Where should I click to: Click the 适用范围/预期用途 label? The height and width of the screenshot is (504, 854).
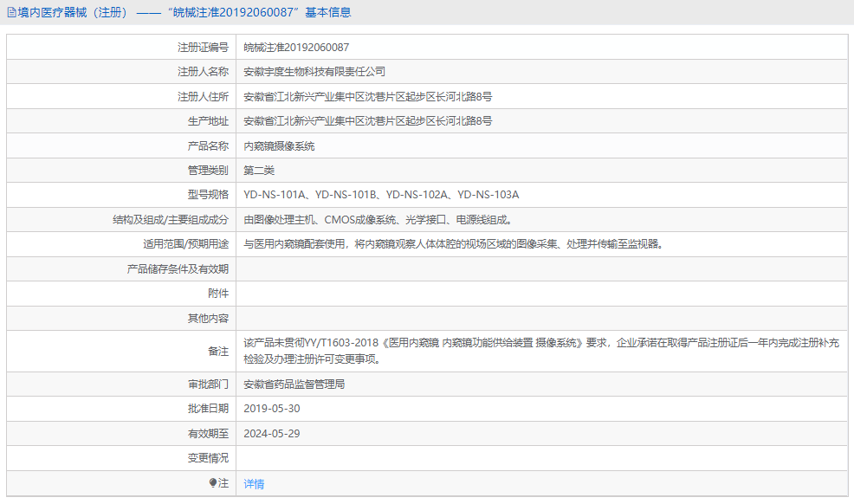[x=185, y=244]
